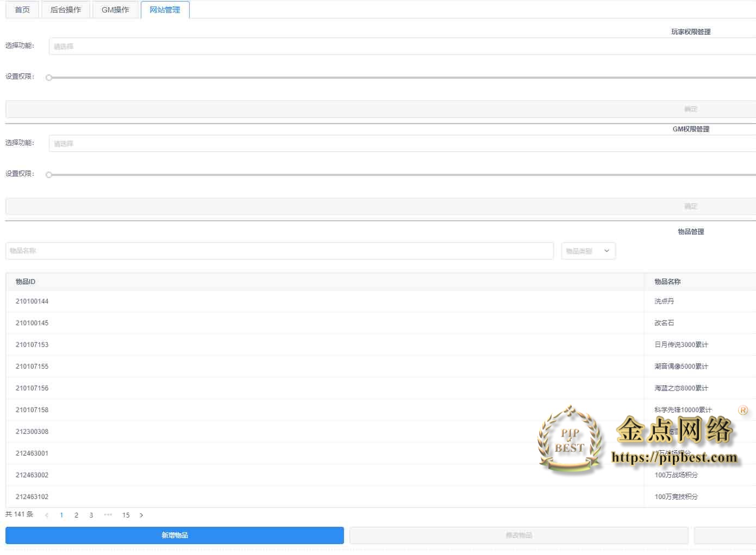This screenshot has width=756, height=555.
Task: Open 选择功能 dropdown under 玩家权限管理
Action: [402, 46]
